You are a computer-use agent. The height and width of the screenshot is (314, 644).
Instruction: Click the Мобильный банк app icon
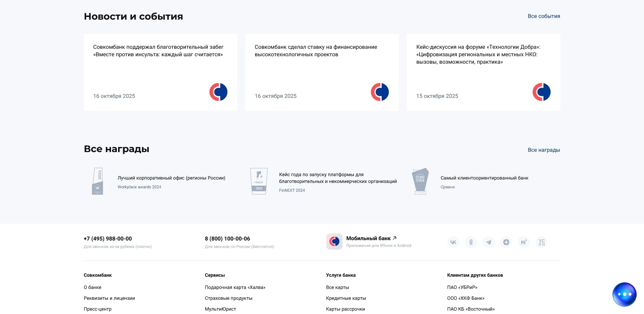point(334,241)
